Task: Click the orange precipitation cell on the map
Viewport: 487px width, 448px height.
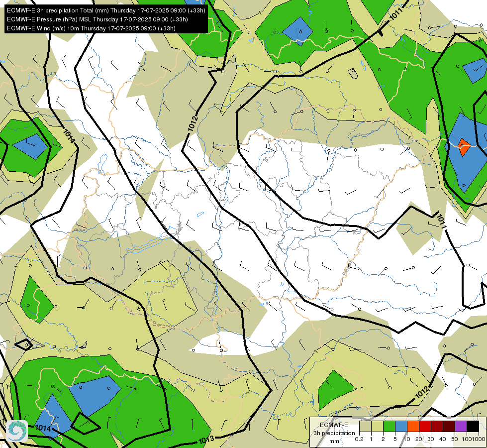Action: coord(464,147)
